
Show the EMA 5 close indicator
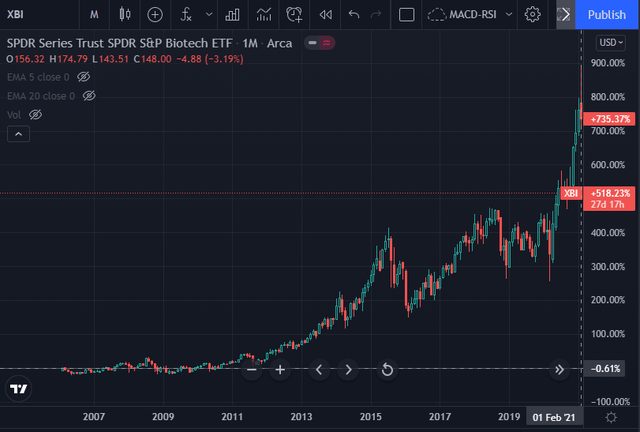click(84, 77)
